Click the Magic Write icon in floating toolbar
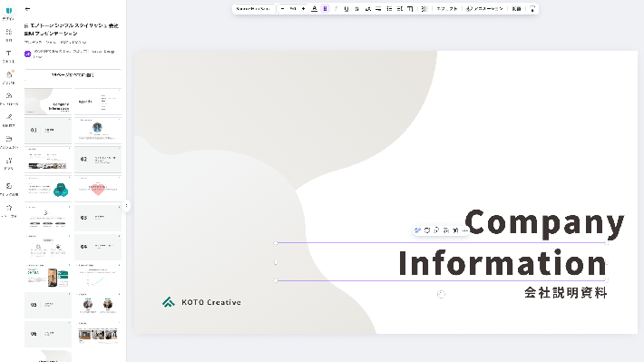Image resolution: width=644 pixels, height=362 pixels. (x=418, y=230)
